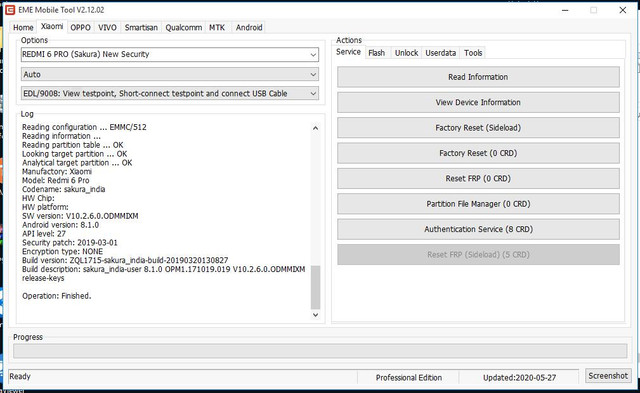This screenshot has width=640, height=393.
Task: Open the MTK tab
Action: point(217,27)
